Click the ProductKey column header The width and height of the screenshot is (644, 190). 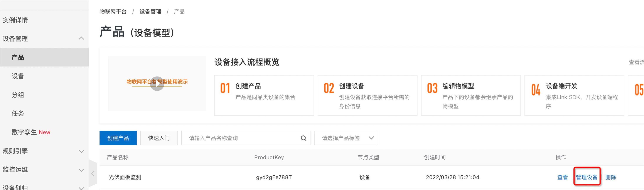pyautogui.click(x=269, y=157)
